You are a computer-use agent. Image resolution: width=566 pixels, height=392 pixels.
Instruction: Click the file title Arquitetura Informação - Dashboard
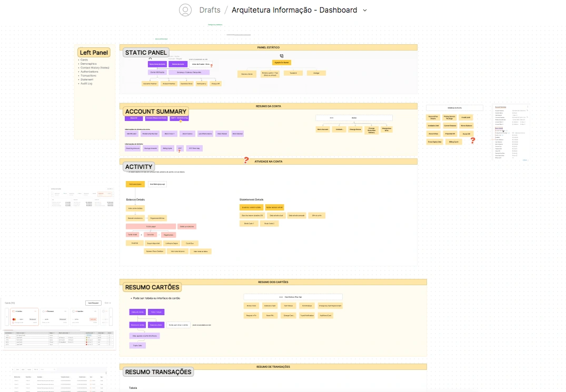(x=294, y=10)
